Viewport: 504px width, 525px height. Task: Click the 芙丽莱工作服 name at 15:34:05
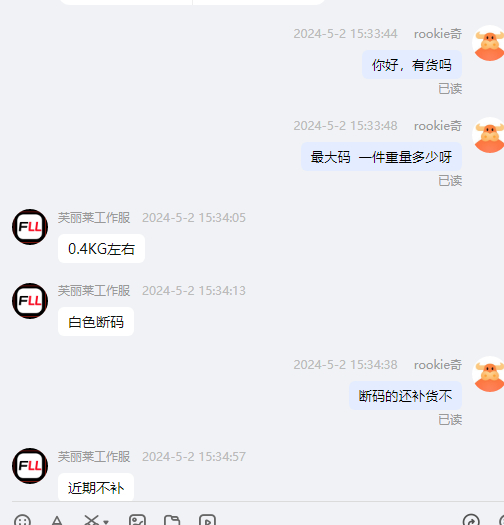coord(94,218)
